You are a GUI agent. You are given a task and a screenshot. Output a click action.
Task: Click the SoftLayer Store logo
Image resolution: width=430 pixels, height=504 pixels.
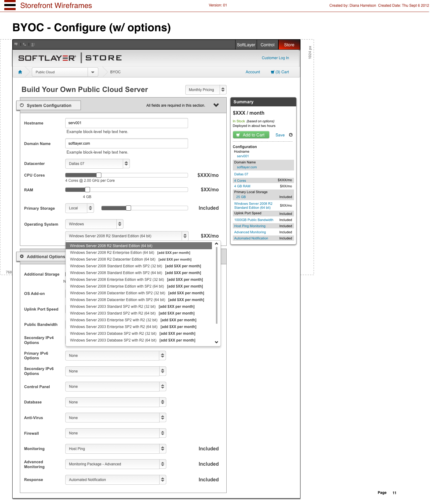click(x=70, y=58)
